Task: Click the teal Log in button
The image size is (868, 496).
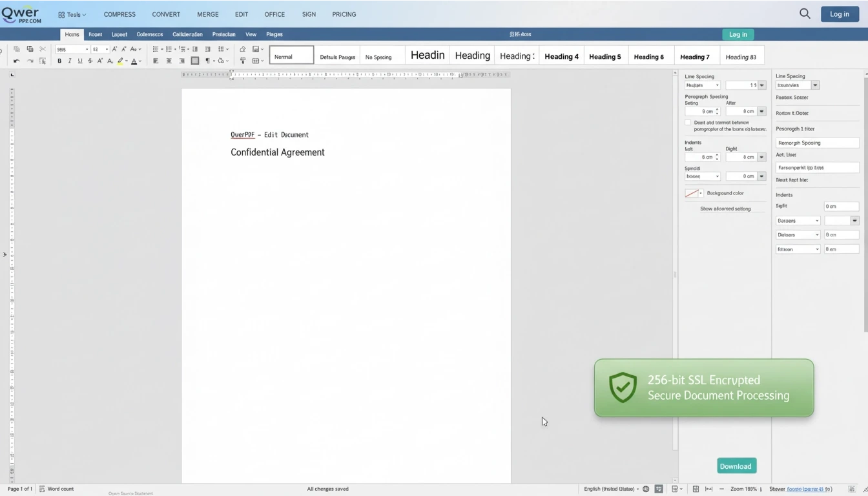Action: 738,34
